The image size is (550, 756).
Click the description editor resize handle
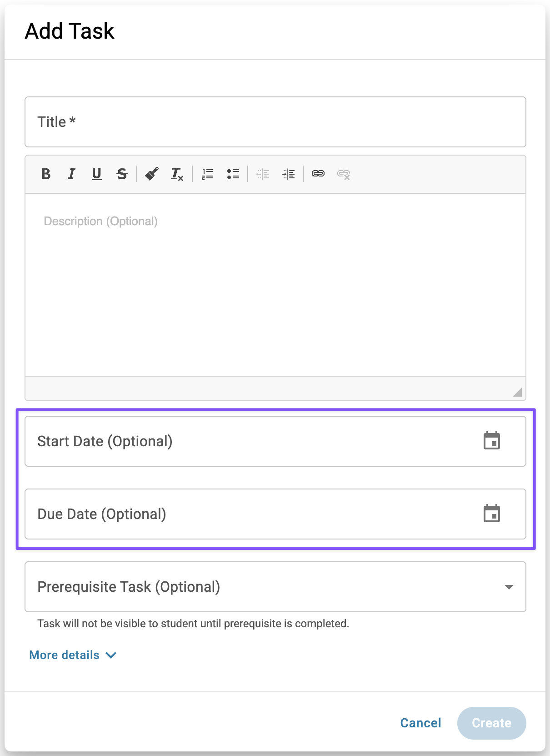coord(517,392)
